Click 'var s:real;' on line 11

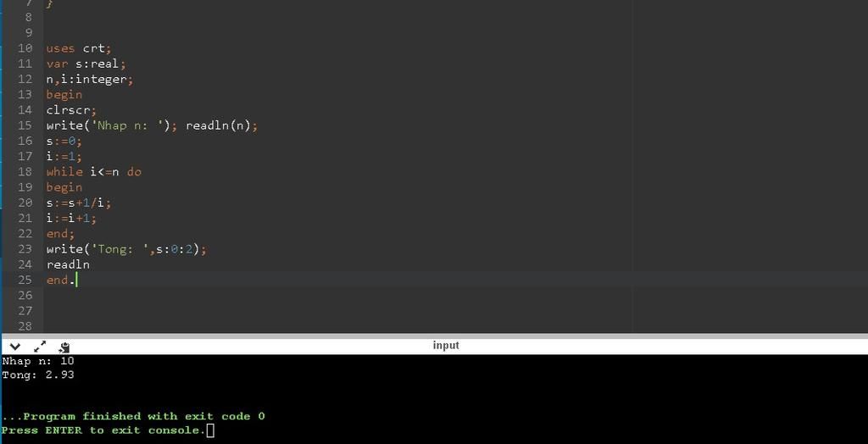86,64
